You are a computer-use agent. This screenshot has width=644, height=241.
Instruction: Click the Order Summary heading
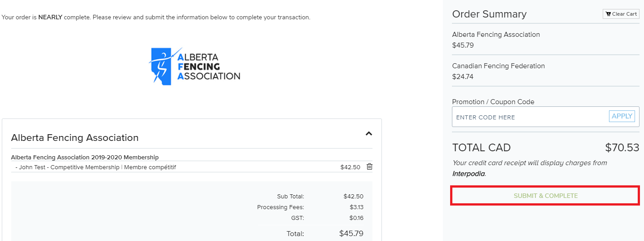[489, 14]
